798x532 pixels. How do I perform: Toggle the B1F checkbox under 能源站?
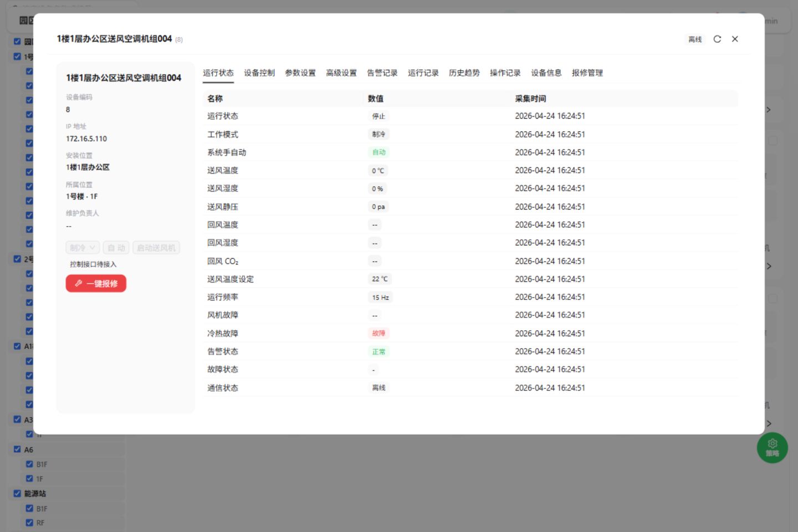tap(29, 508)
